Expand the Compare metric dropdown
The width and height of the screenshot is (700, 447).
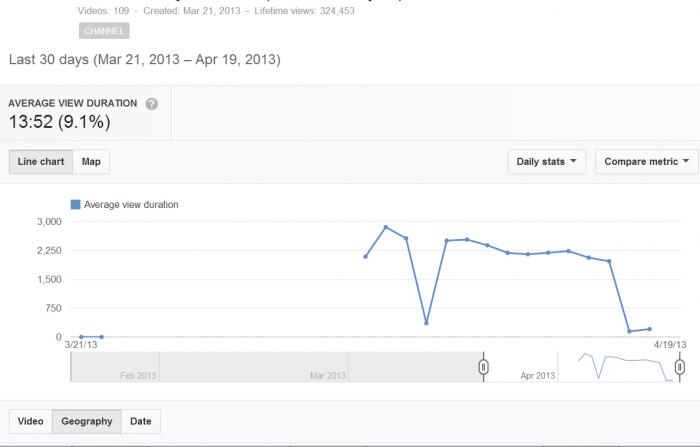coord(646,162)
